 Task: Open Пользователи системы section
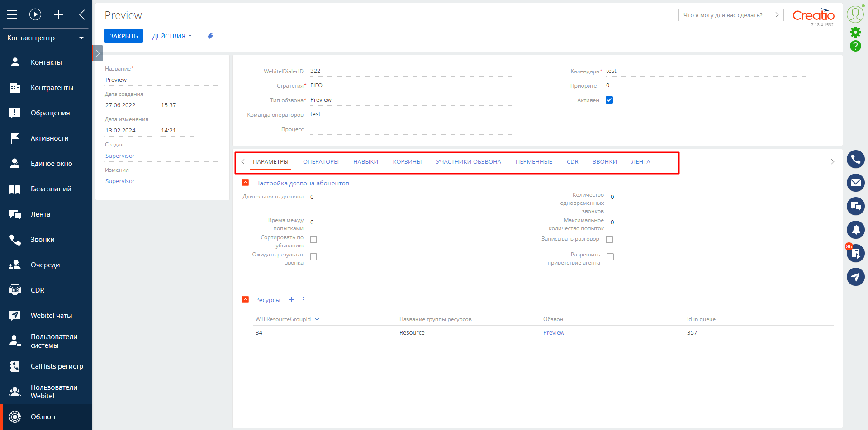pos(46,341)
